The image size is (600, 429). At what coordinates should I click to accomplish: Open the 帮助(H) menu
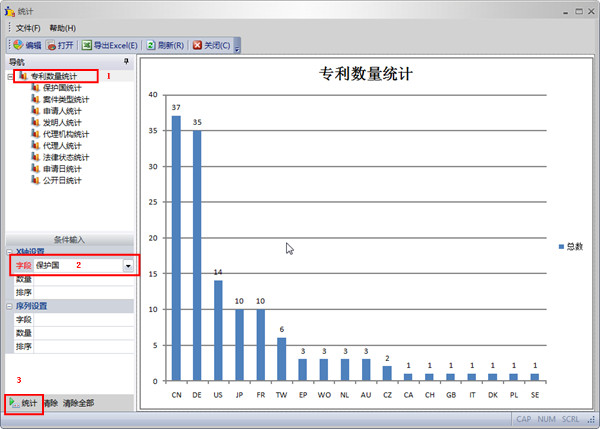tap(63, 28)
